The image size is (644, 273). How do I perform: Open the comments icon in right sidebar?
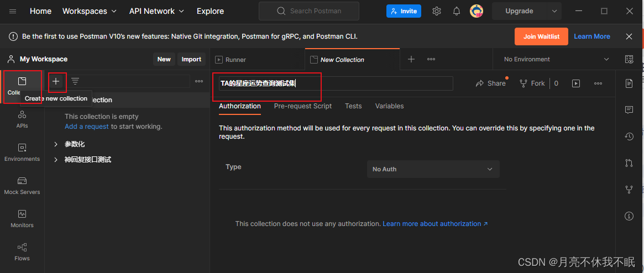pyautogui.click(x=629, y=109)
